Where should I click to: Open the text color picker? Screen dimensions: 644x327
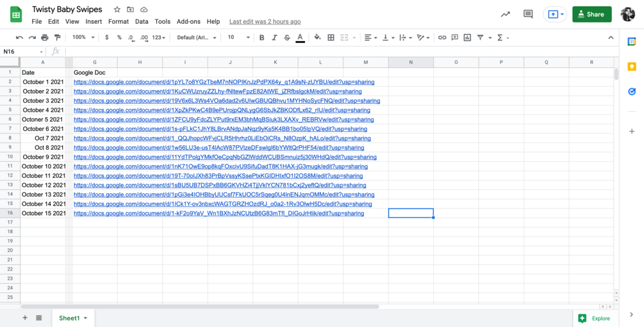click(301, 37)
